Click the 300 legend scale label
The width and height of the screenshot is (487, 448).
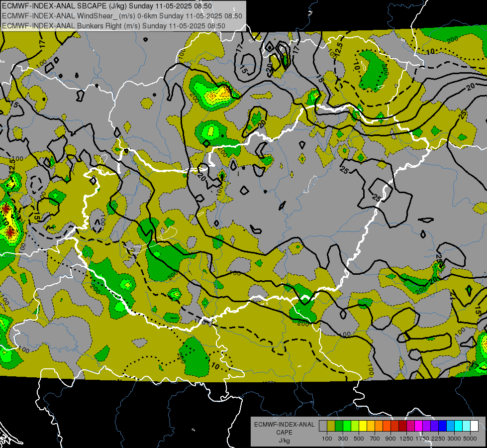click(x=343, y=439)
